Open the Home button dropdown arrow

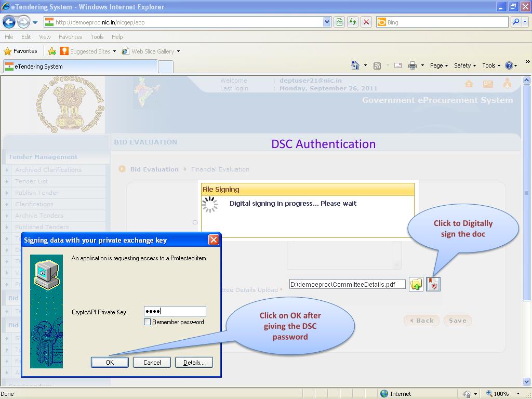coord(365,65)
